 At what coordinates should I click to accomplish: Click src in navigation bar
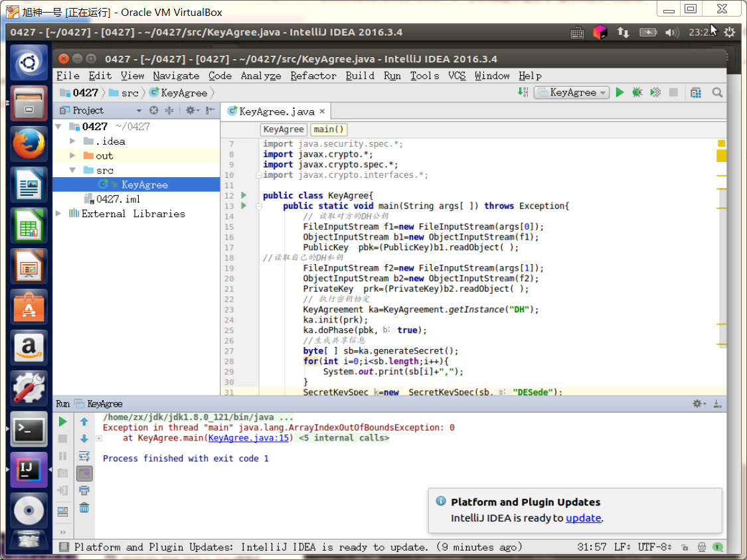[124, 92]
